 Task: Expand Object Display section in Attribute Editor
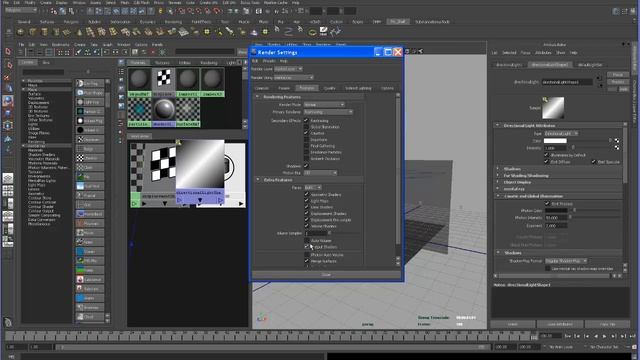498,182
